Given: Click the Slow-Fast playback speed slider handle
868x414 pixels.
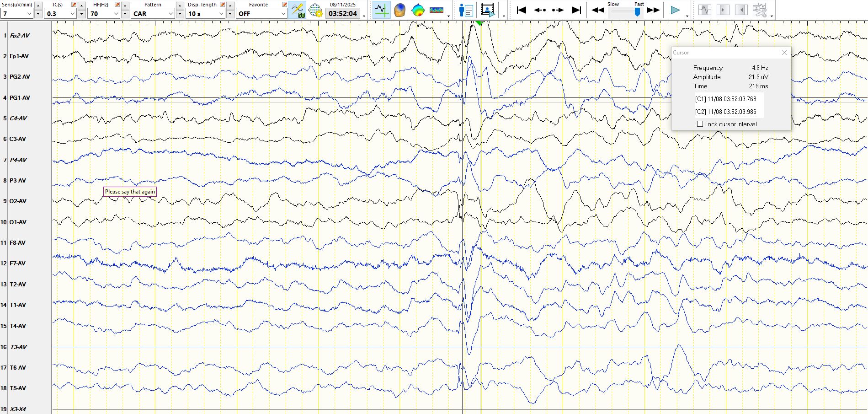Looking at the screenshot, I should tap(637, 12).
